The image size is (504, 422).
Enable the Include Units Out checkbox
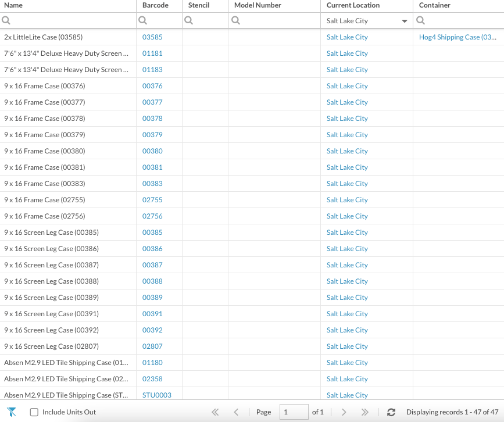tap(34, 412)
